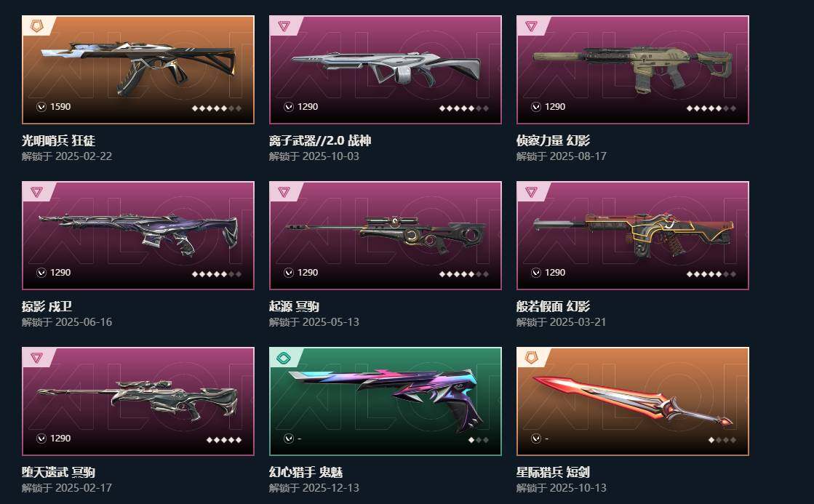Open the 光明哨兵 狂徒 skin thumbnail
814x504 pixels.
coord(138,70)
